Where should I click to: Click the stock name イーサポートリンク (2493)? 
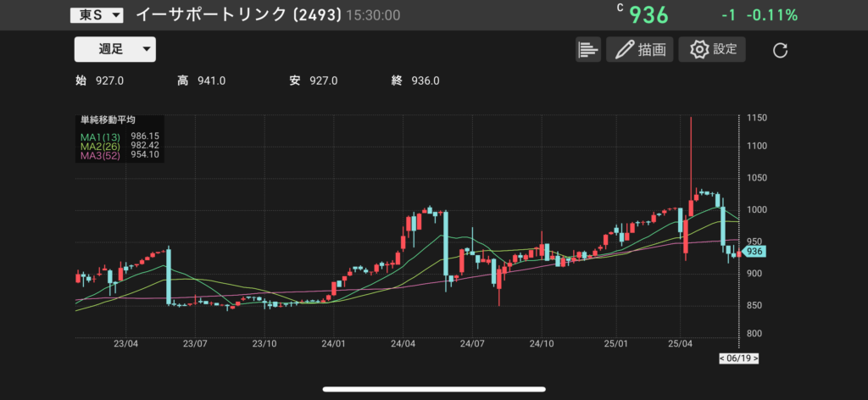click(238, 15)
